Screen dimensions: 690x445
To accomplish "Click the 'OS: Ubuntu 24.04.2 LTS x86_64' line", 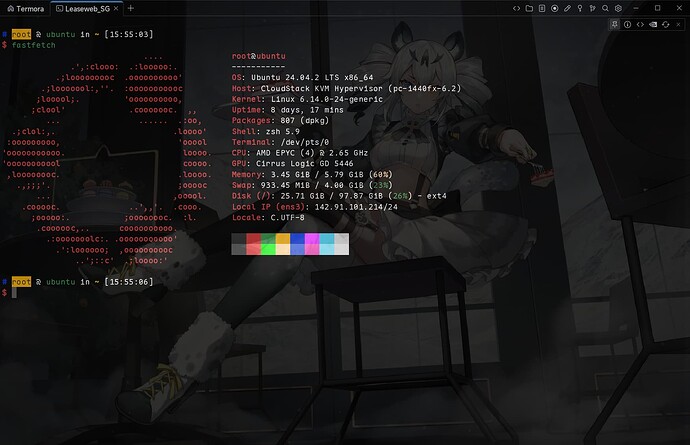I will click(303, 77).
